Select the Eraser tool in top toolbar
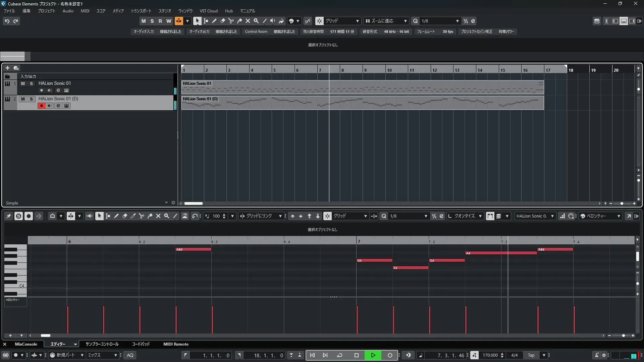 pyautogui.click(x=222, y=21)
